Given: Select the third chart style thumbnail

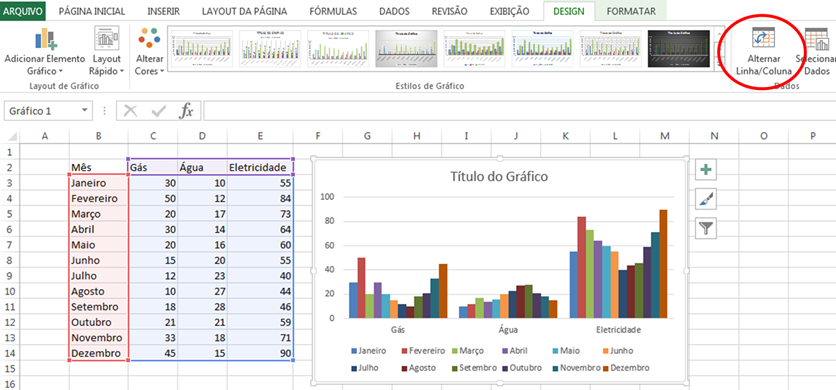Looking at the screenshot, I should click(338, 48).
